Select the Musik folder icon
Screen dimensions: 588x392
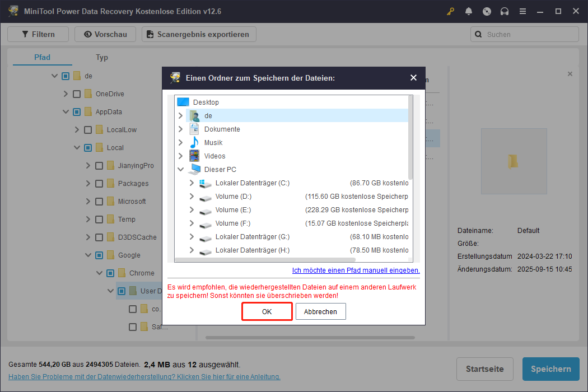(194, 142)
